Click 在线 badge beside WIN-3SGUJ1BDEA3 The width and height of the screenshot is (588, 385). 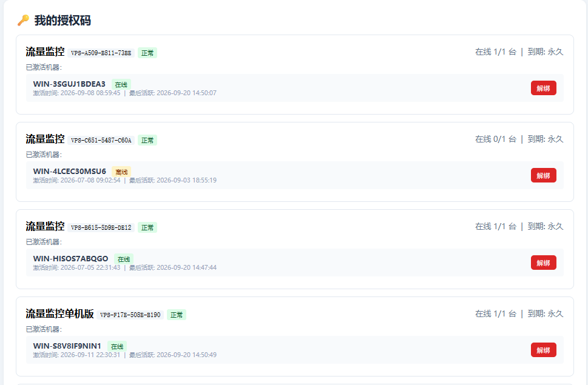pyautogui.click(x=121, y=84)
